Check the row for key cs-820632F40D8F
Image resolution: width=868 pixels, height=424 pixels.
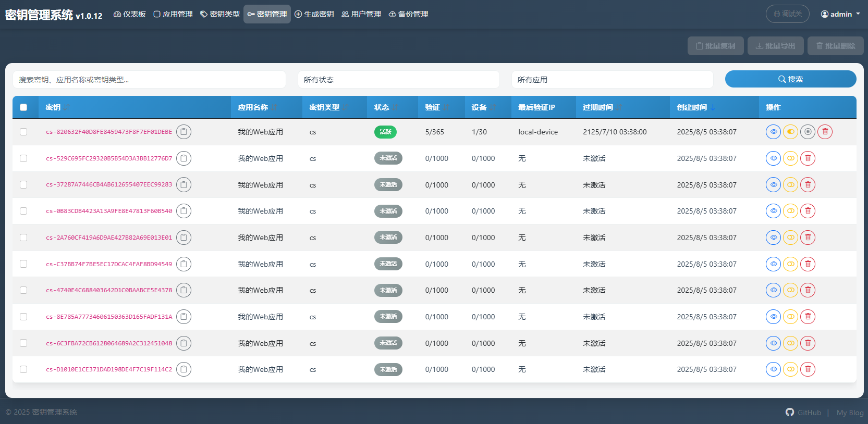pyautogui.click(x=23, y=132)
